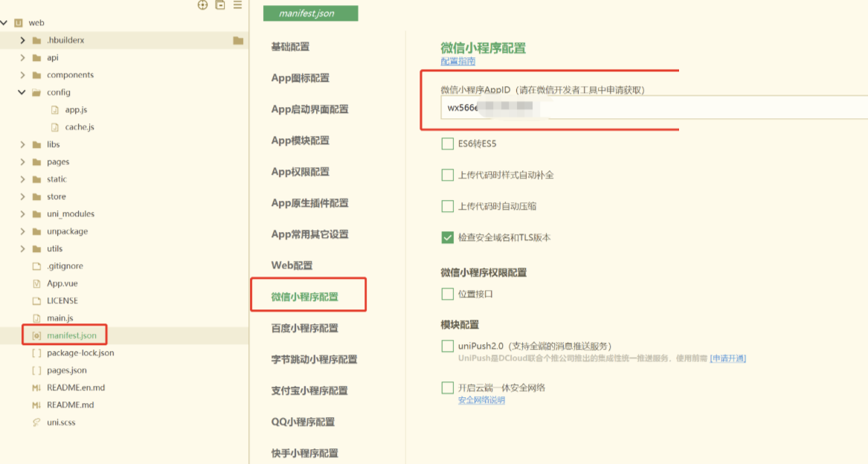
Task: Switch to the manifest.json editor tab
Action: [310, 13]
